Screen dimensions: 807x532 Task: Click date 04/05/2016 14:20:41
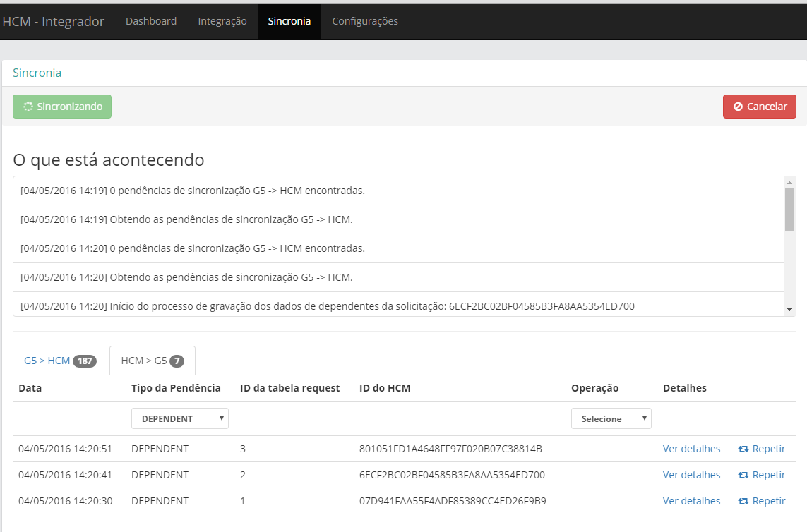click(x=66, y=475)
